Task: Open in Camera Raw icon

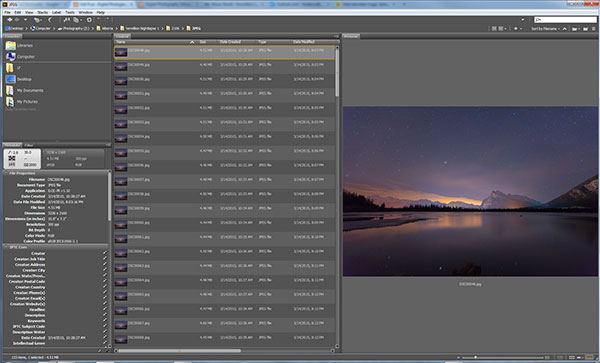Action: point(89,20)
